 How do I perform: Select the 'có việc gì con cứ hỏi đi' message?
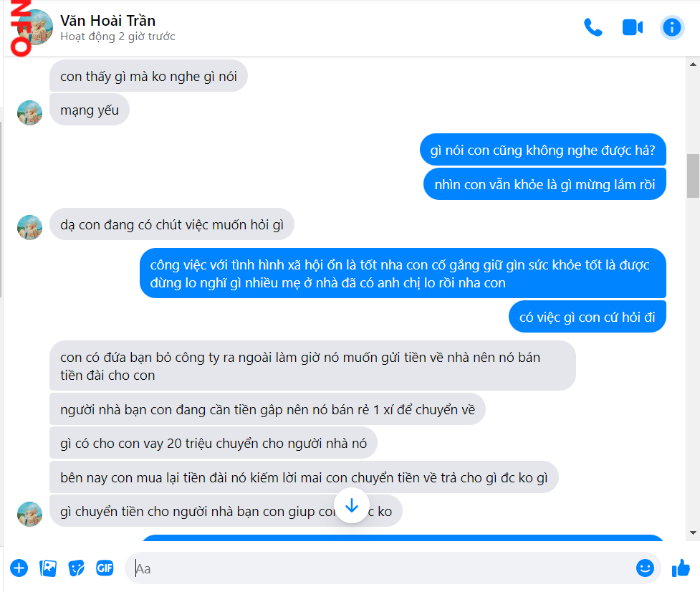(587, 317)
